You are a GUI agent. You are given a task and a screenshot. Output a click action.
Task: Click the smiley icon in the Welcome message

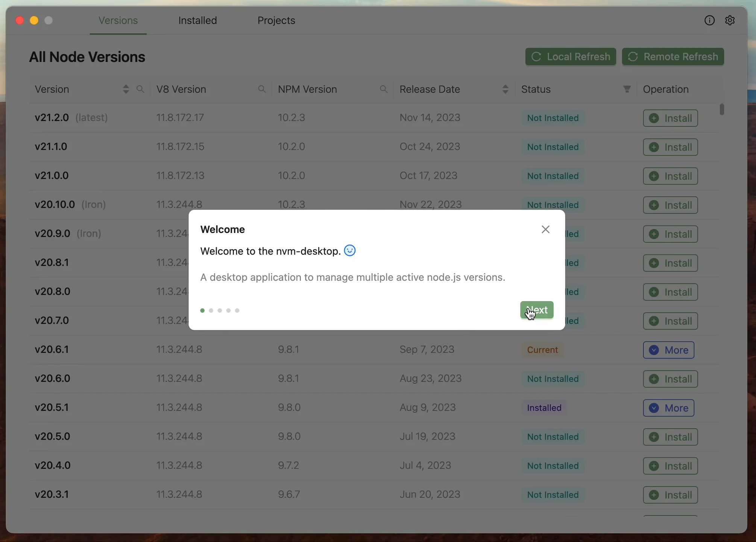pyautogui.click(x=350, y=251)
